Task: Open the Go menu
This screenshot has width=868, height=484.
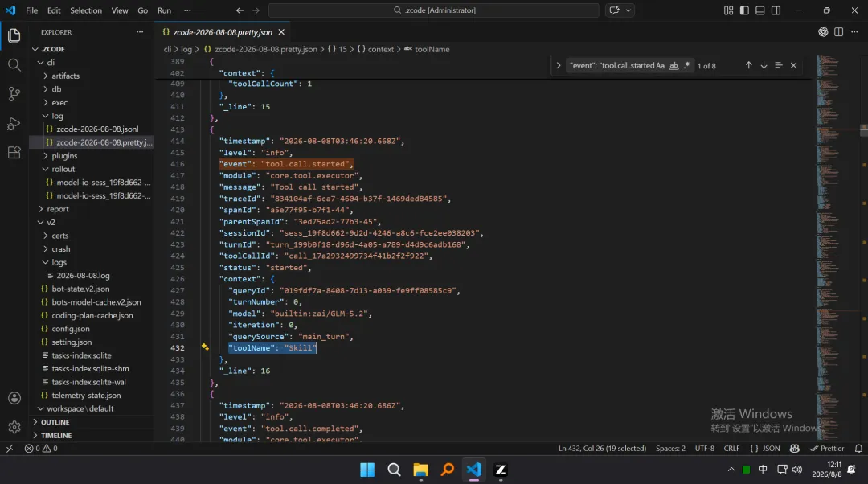Action: point(142,10)
